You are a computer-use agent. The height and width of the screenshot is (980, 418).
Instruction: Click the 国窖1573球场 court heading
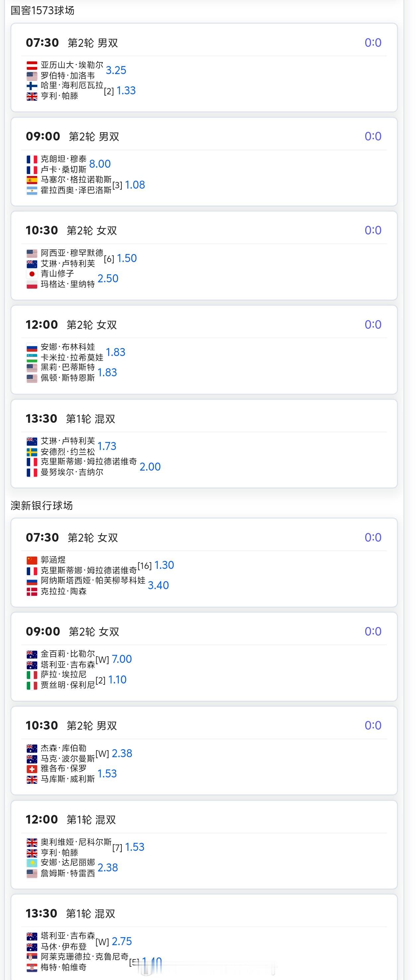(x=42, y=10)
